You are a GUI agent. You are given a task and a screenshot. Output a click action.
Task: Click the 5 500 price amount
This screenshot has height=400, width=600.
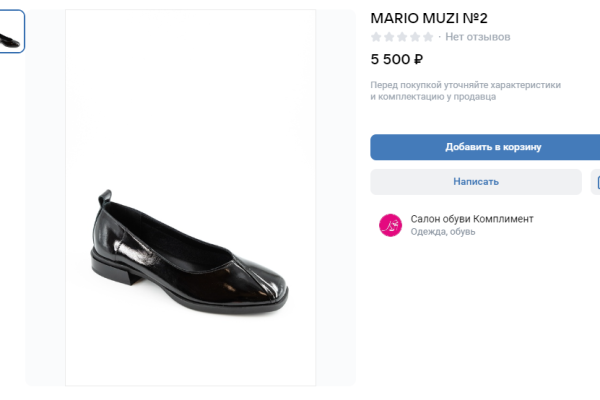[x=390, y=59]
